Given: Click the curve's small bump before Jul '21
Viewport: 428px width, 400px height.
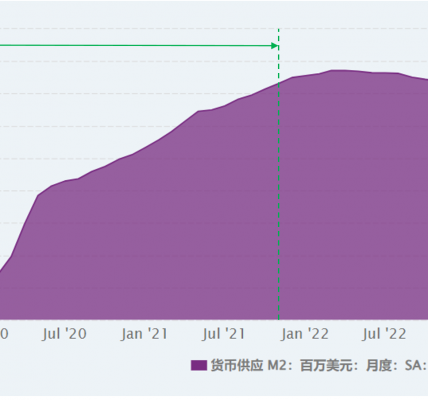Looking at the screenshot, I should pos(199,111).
